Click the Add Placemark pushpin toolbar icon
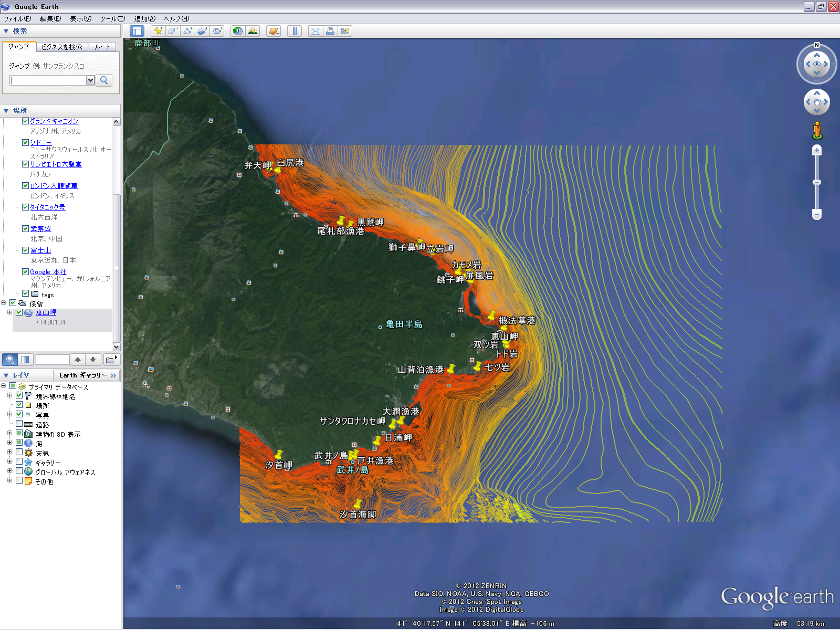Screen dimensions: 840x630 click(x=157, y=31)
